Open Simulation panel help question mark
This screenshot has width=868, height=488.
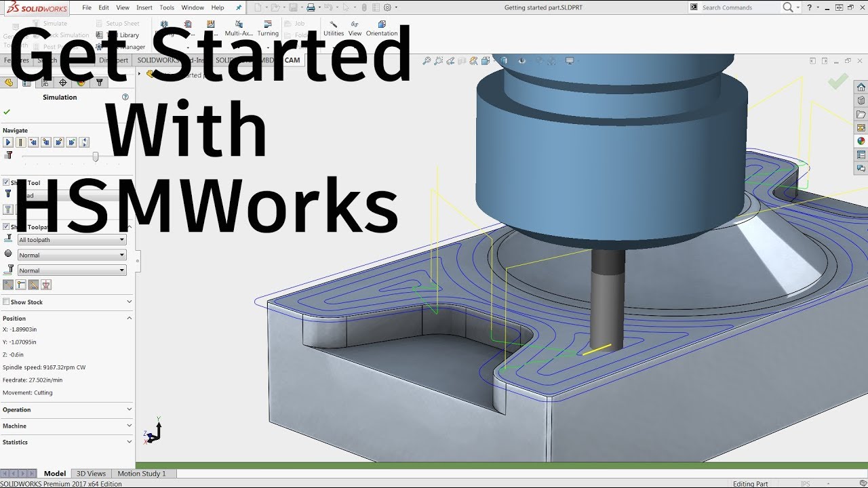[x=125, y=97]
